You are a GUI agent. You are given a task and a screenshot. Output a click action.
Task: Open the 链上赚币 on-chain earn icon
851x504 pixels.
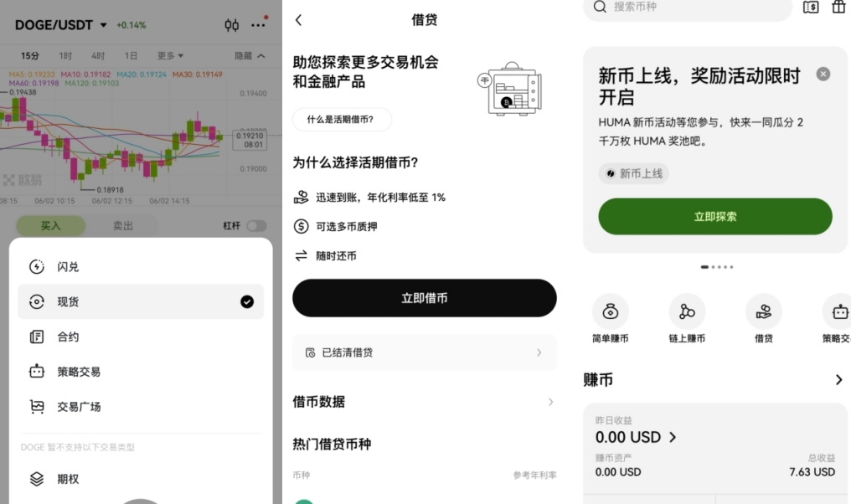coord(687,311)
